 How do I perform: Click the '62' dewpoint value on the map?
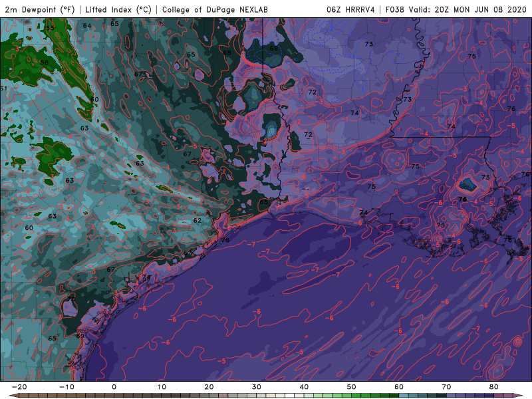click(198, 220)
